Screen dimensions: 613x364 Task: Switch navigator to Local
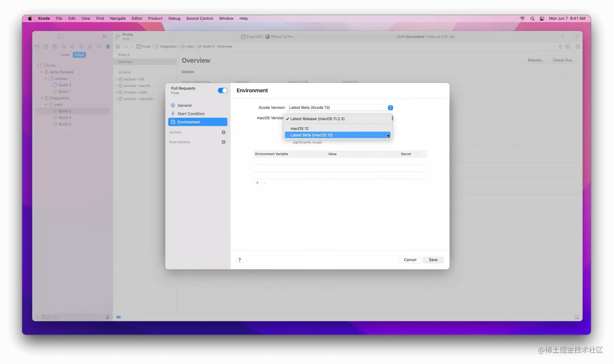tap(65, 55)
